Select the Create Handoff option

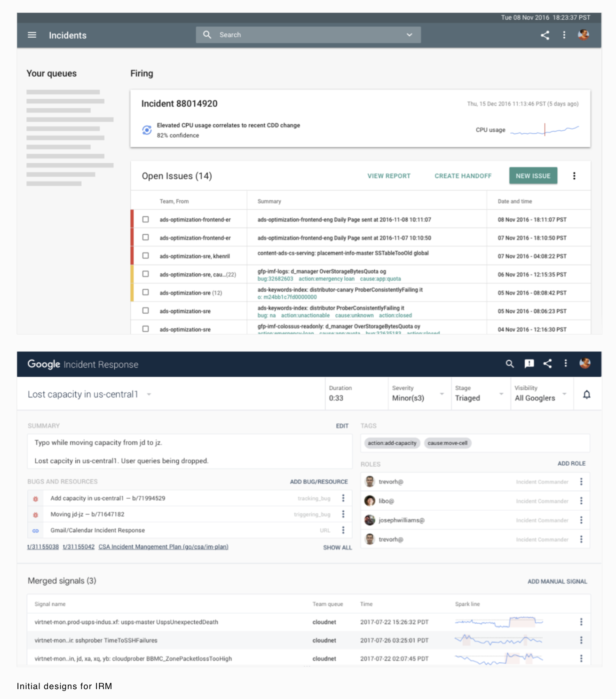coord(463,176)
